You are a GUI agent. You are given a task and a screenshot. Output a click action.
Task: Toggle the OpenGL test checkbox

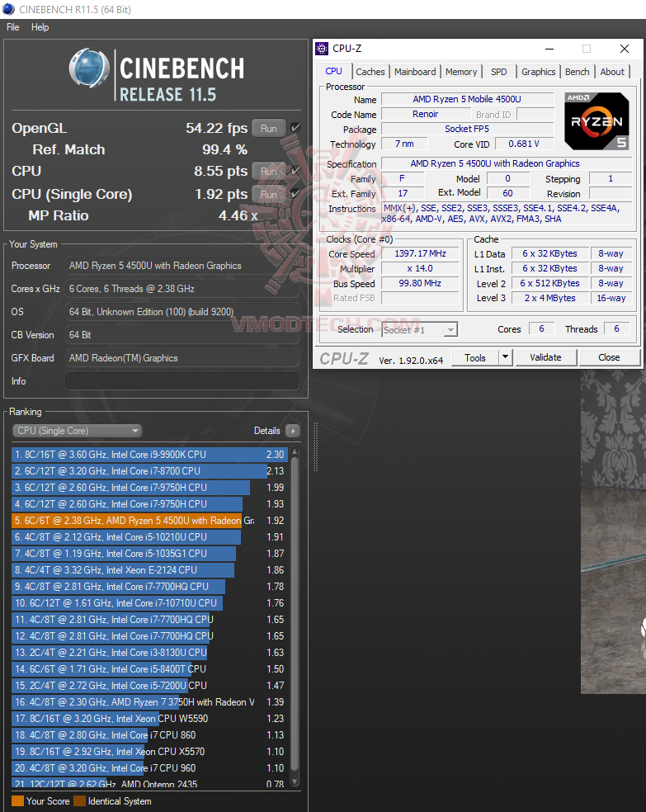(295, 127)
